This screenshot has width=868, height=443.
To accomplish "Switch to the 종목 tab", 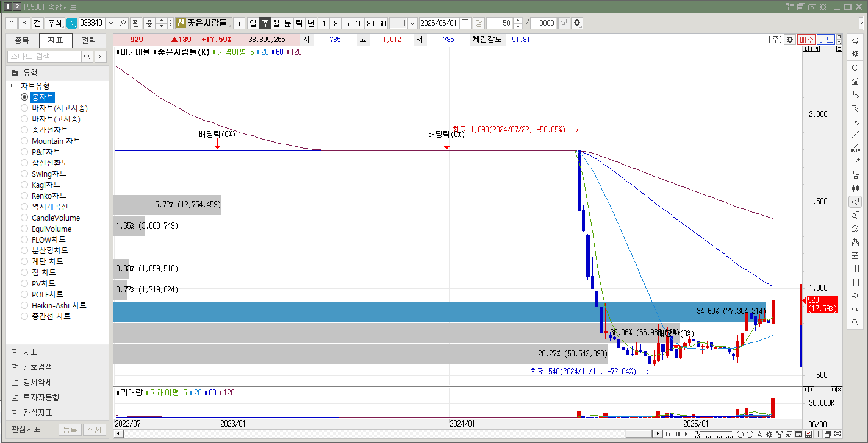I will [21, 40].
